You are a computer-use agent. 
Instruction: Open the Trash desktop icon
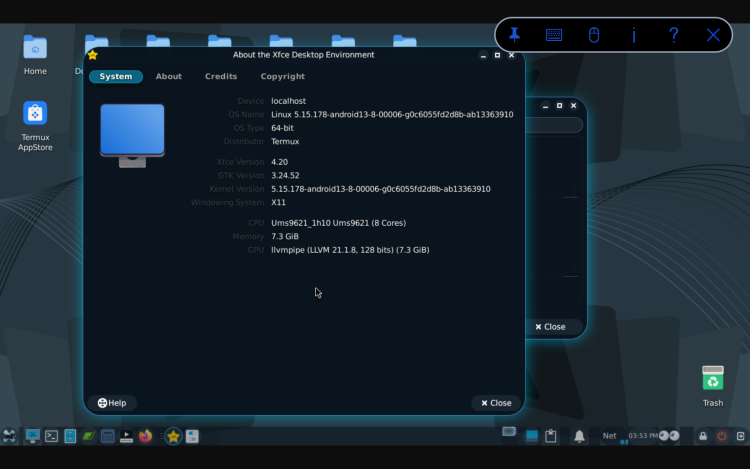[x=713, y=386]
